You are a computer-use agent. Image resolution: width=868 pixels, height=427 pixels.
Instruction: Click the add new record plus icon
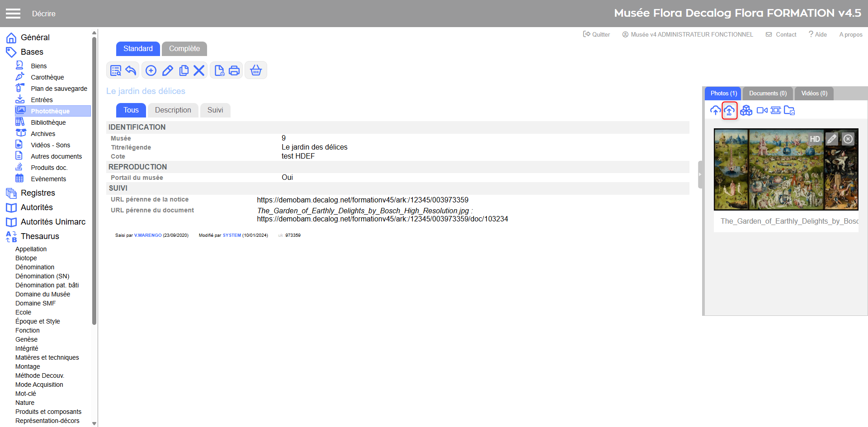pyautogui.click(x=151, y=70)
